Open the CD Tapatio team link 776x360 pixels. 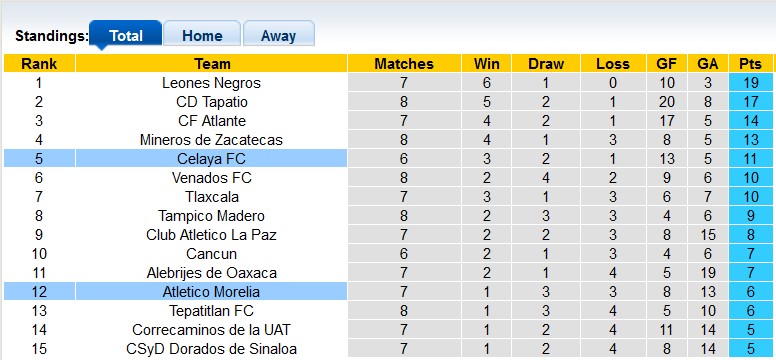coord(211,102)
